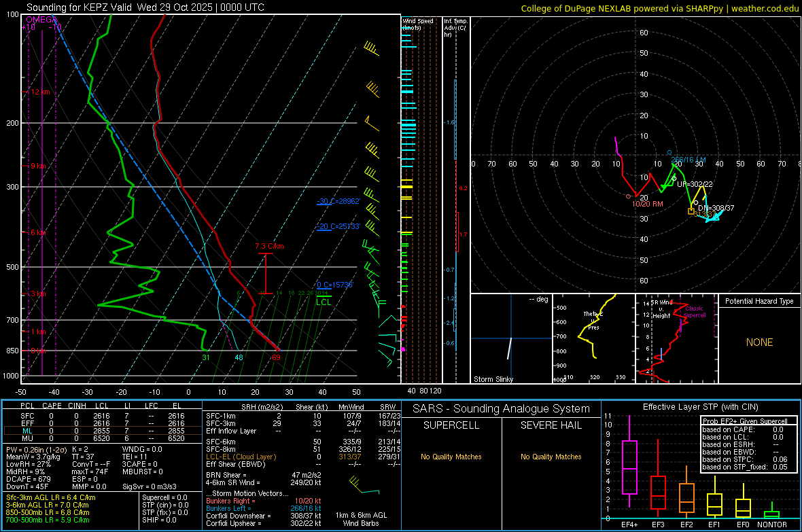Viewport: 802px width, 532px height.
Task: Click the Storm Slinky panel label
Action: (x=493, y=379)
